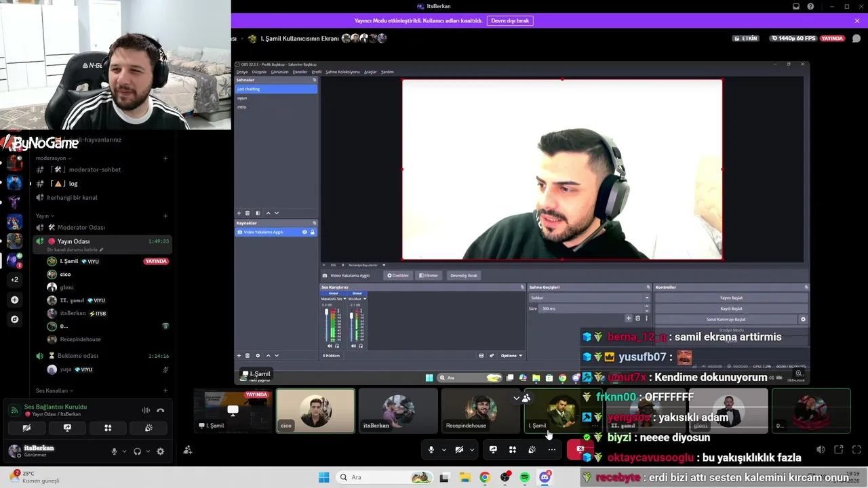Open activities icon in voice panel
The width and height of the screenshot is (868, 488).
tap(108, 428)
